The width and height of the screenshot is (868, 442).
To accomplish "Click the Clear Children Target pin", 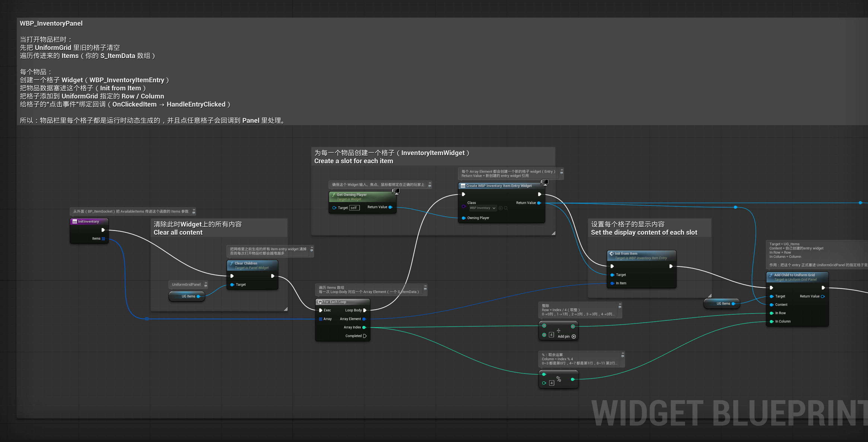I will pyautogui.click(x=232, y=285).
